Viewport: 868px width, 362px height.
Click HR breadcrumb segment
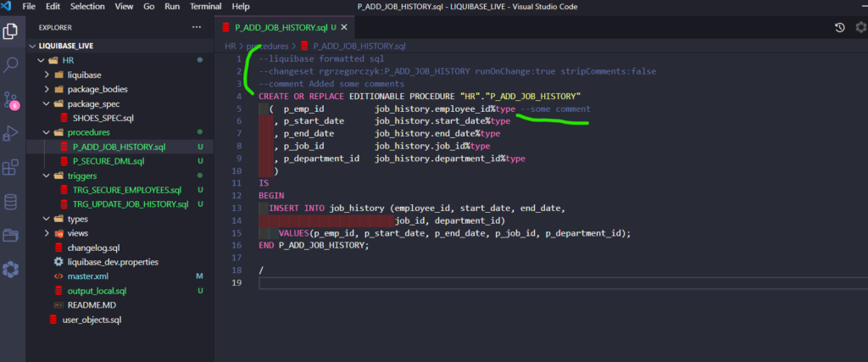pos(231,46)
